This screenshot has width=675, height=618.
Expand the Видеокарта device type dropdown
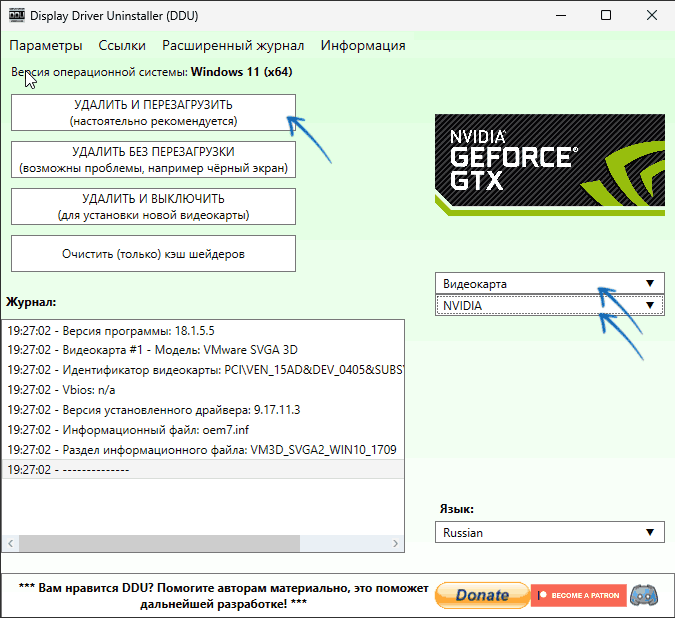(550, 284)
